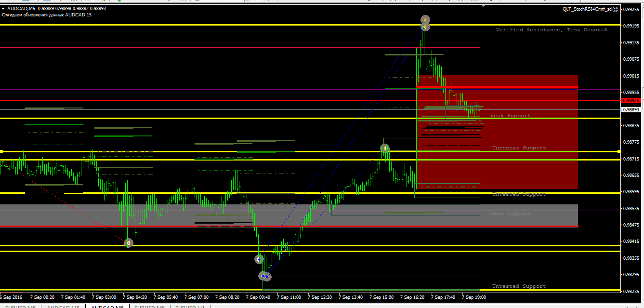Click the red 0.98926 price tag
The image size is (644, 308).
[x=631, y=101]
